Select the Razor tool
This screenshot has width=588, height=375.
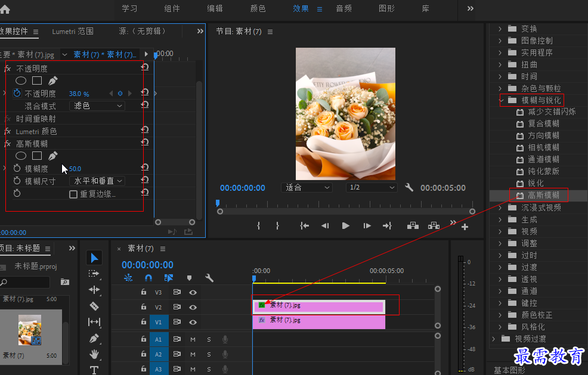click(x=94, y=306)
